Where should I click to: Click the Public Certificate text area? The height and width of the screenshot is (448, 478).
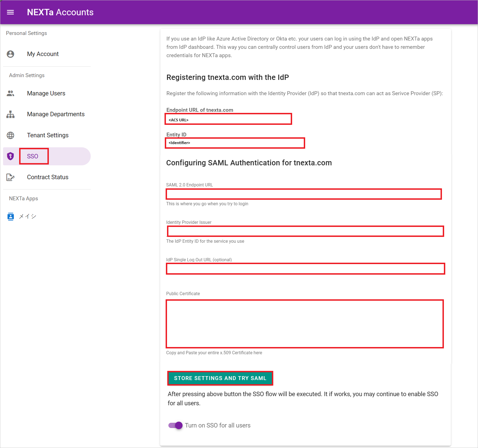(305, 324)
